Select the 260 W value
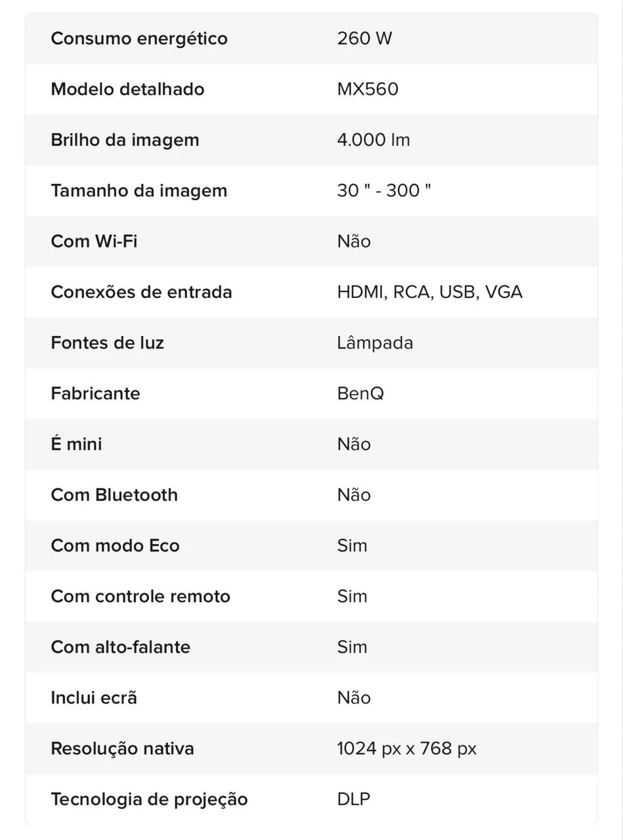623x840 pixels. point(364,39)
